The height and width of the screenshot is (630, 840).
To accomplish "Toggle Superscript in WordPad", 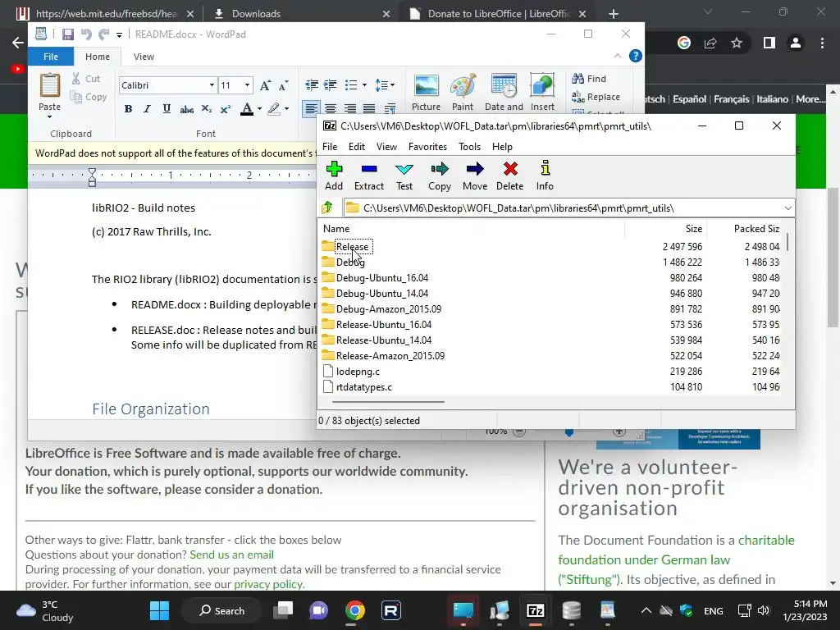I will (x=226, y=109).
